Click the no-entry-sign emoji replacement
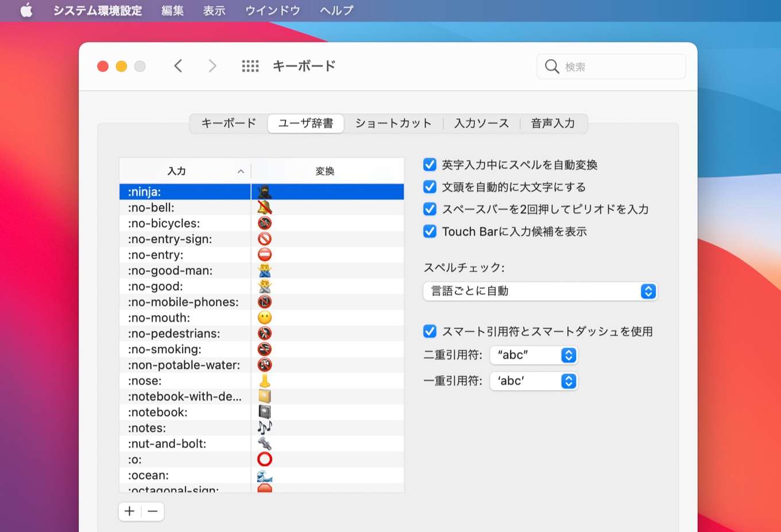Screen dimensions: 781x532 coord(265,239)
